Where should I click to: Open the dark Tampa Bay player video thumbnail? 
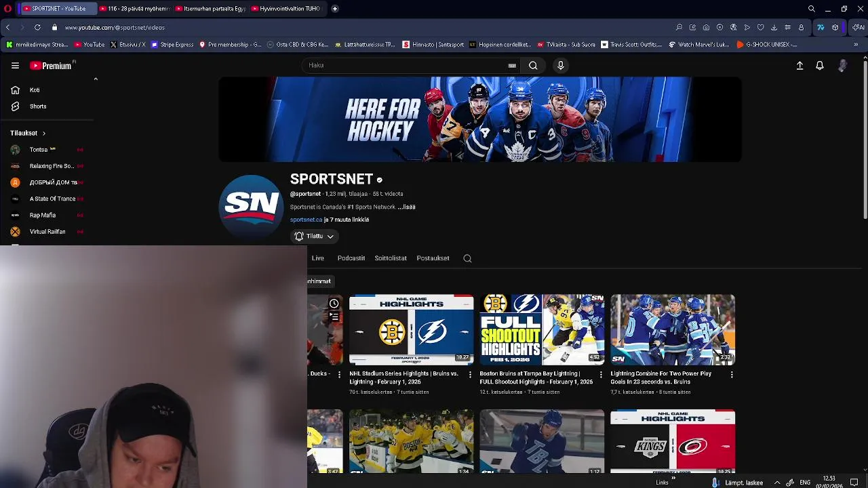(542, 441)
